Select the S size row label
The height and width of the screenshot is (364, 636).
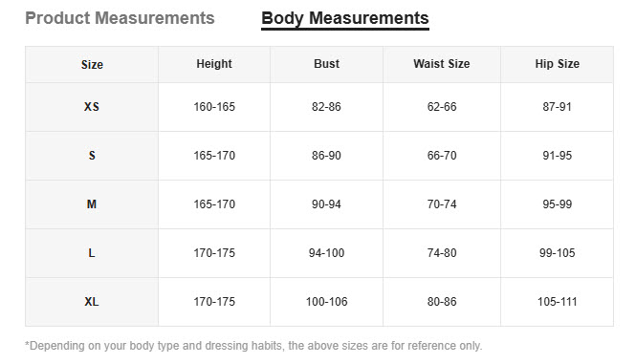[92, 155]
